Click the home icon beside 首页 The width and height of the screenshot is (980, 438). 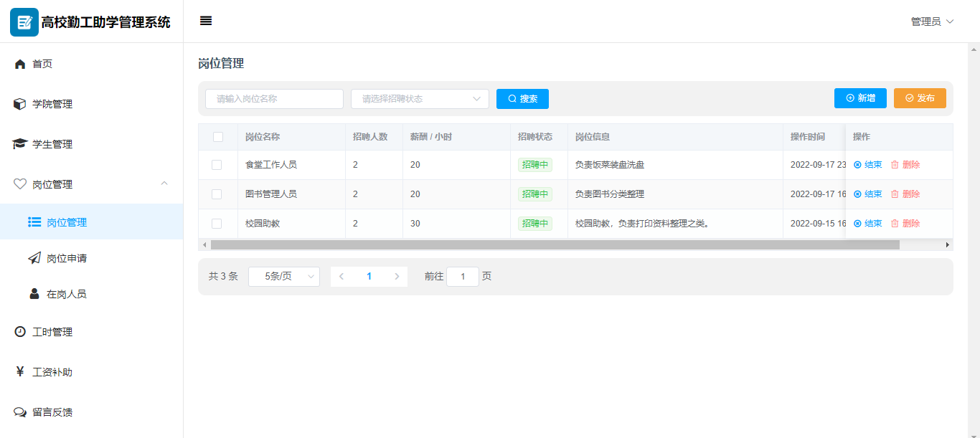pos(20,65)
